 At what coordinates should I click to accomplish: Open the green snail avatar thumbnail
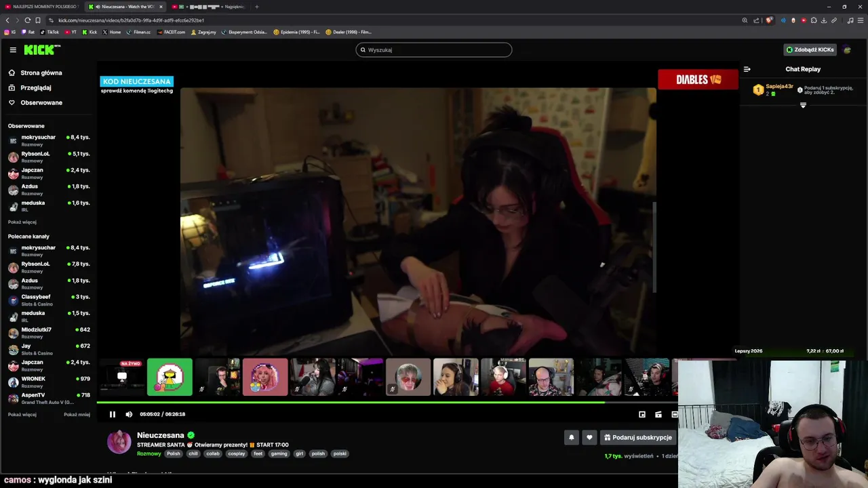point(170,377)
